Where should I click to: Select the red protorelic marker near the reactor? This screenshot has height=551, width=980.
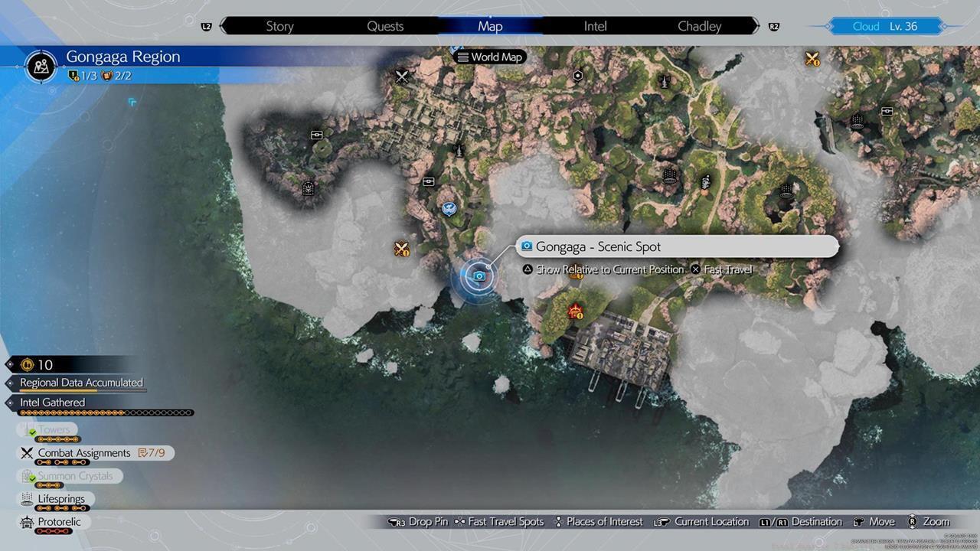coord(575,311)
